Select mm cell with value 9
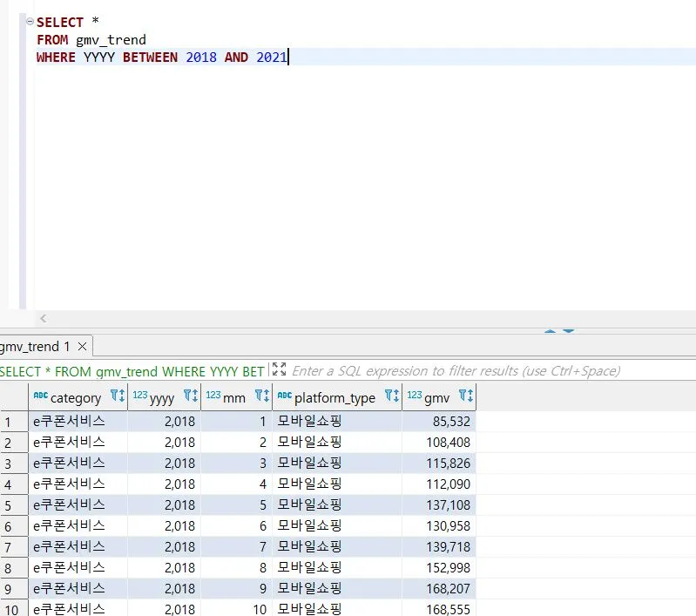This screenshot has width=696, height=616. (x=237, y=588)
